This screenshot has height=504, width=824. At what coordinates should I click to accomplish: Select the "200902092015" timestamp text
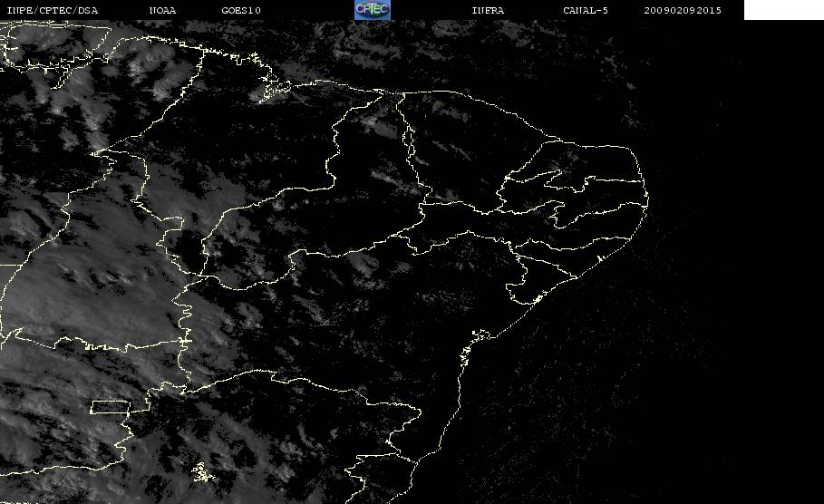coord(683,11)
